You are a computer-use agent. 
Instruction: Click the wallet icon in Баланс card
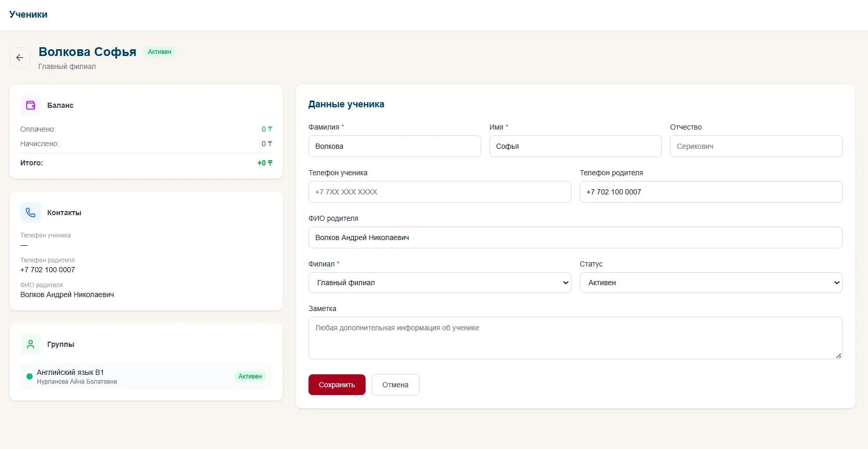[31, 105]
